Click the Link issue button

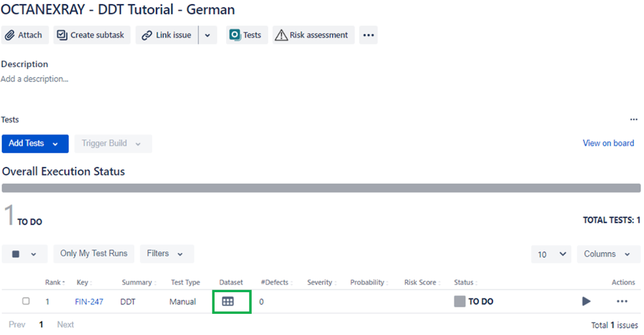tap(167, 35)
